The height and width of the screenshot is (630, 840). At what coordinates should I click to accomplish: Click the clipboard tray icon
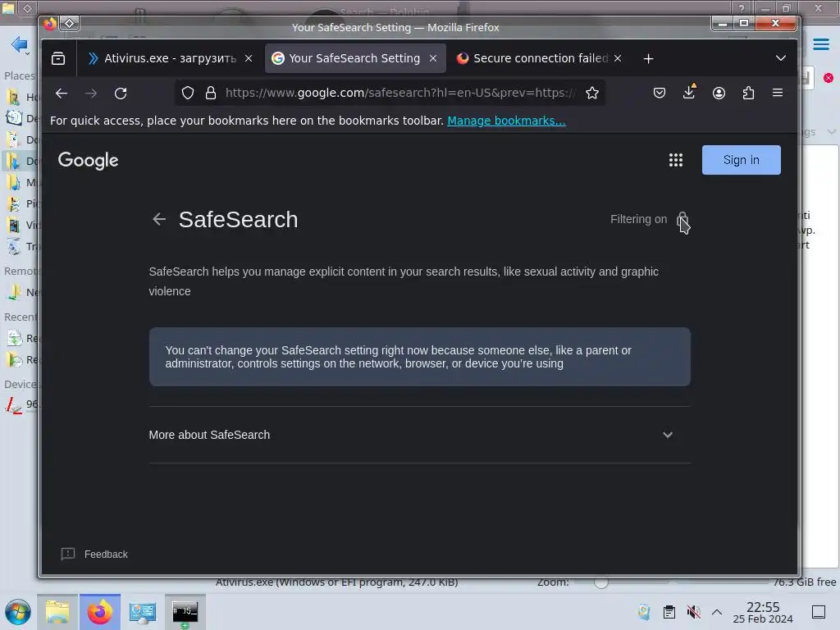pyautogui.click(x=669, y=612)
